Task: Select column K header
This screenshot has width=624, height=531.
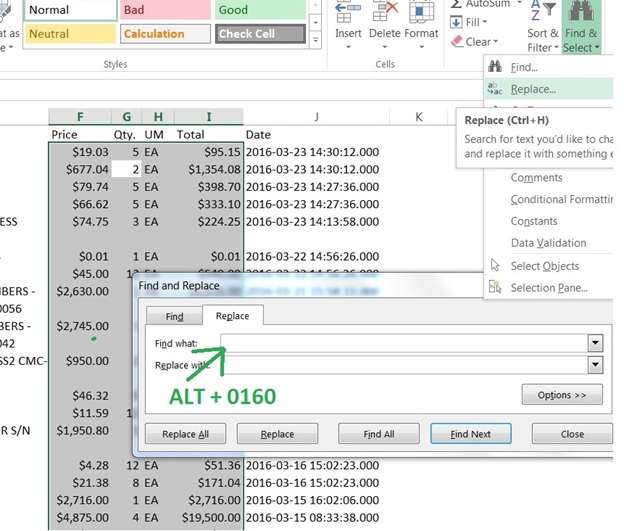Action: (419, 117)
